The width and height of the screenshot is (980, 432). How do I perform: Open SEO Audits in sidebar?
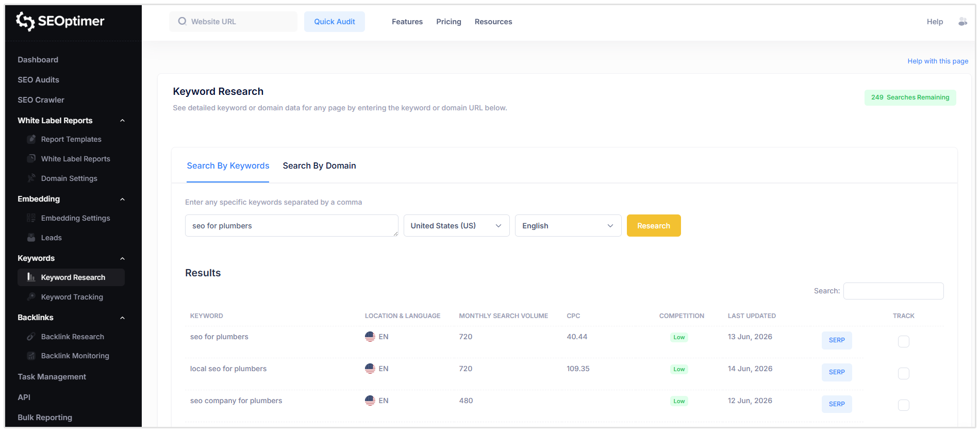tap(38, 80)
